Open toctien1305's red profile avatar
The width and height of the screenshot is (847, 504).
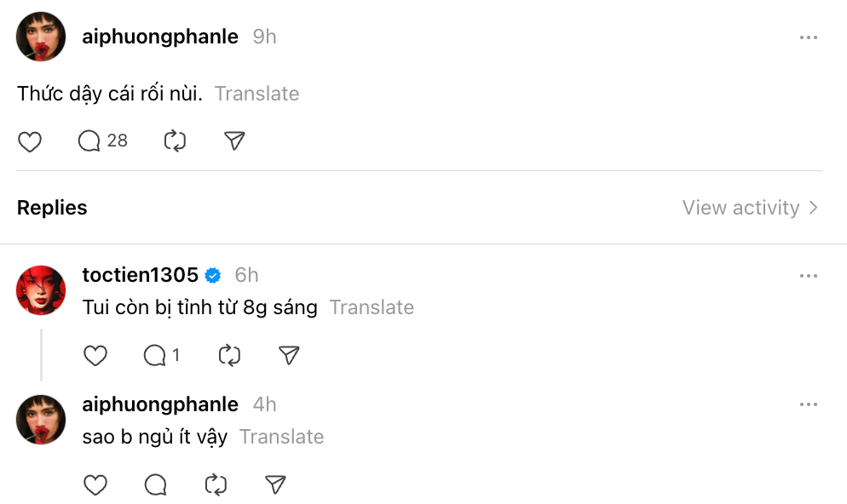click(x=41, y=290)
